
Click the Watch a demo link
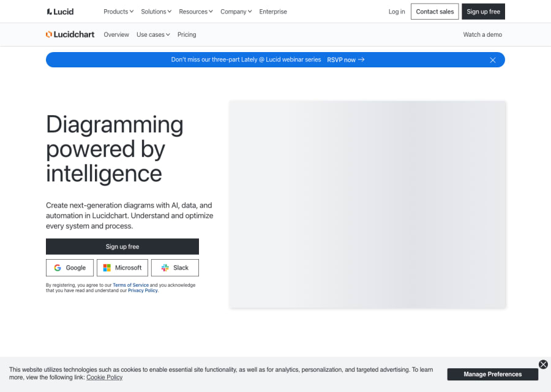tap(482, 34)
